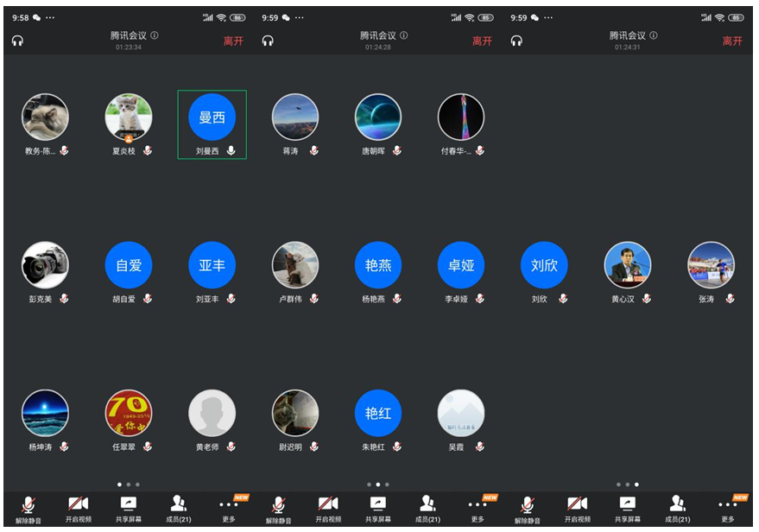Tap the muted mic icon beside 蒋涛
Screen dimensions: 759x532
(x=314, y=150)
